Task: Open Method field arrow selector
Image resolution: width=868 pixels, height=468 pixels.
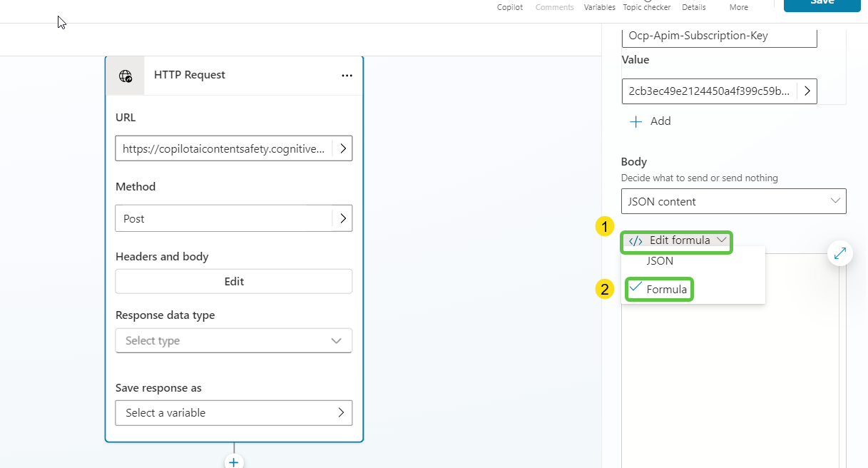Action: [x=342, y=218]
